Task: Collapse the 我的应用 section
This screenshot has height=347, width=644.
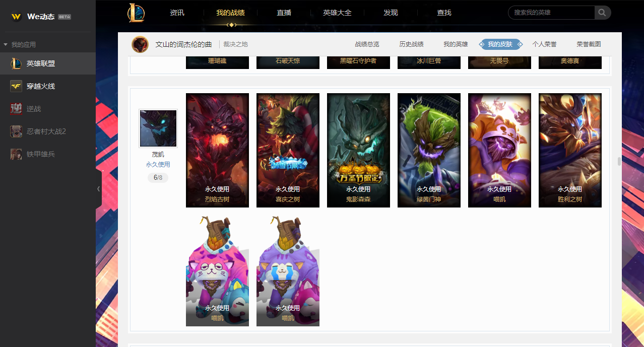Action: click(6, 45)
